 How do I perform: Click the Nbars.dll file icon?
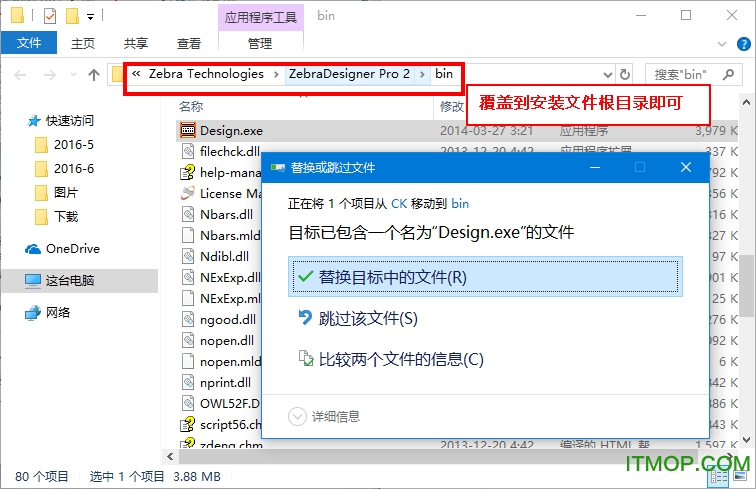tap(188, 214)
